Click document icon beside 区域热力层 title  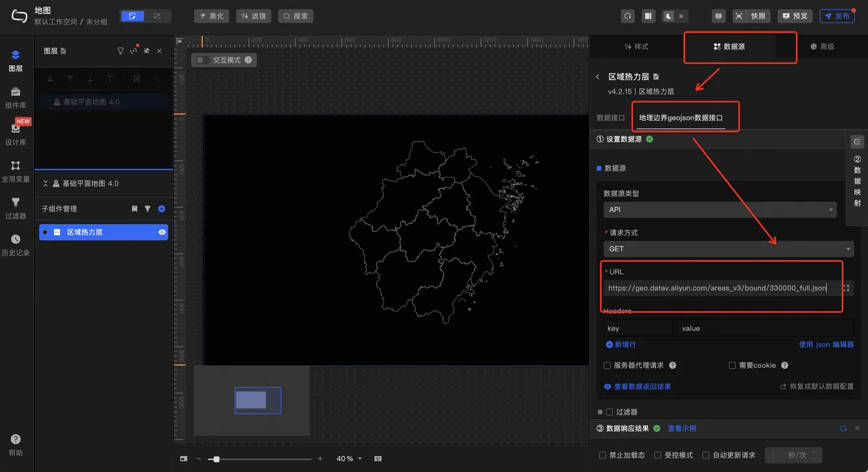[657, 77]
